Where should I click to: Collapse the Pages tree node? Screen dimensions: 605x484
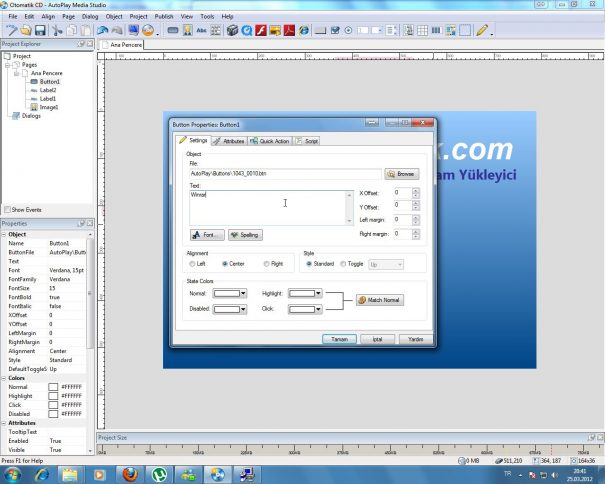point(7,65)
